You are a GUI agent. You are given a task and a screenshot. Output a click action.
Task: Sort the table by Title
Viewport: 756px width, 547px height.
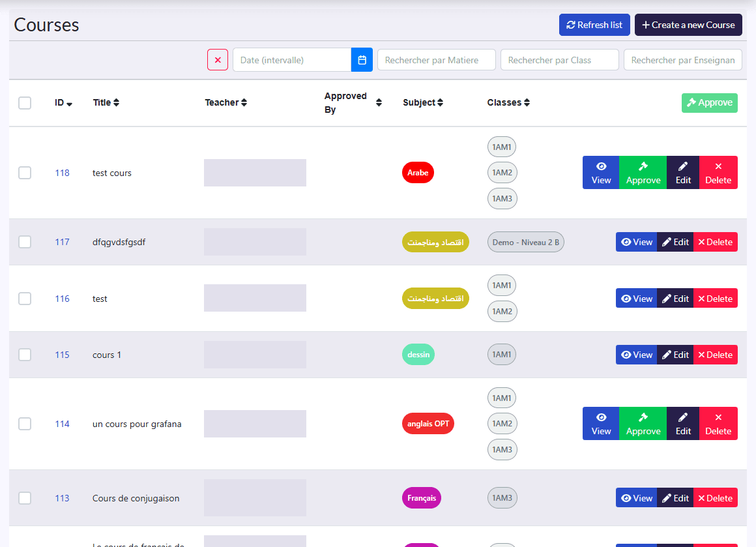click(x=106, y=103)
